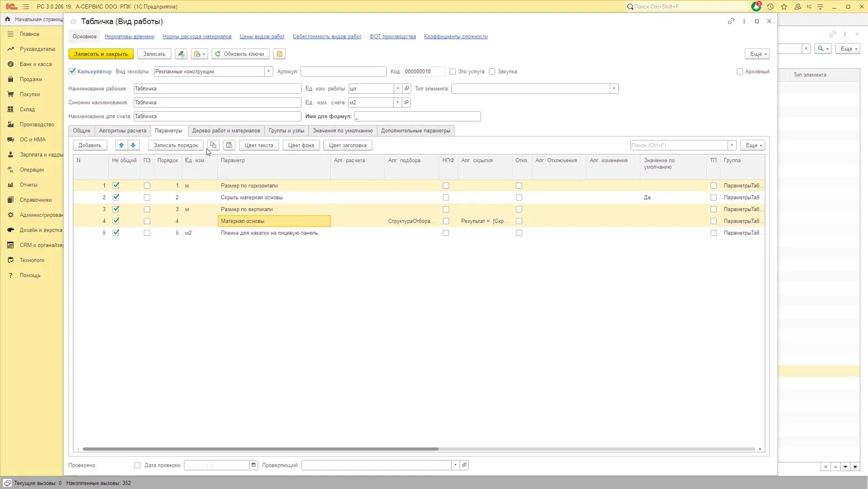Open the Еще menu above the table
Viewport: 868px width, 489px height.
coord(752,145)
